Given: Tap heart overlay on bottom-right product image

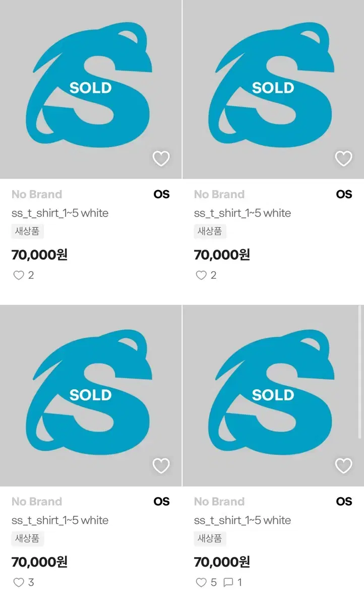Looking at the screenshot, I should point(344,466).
